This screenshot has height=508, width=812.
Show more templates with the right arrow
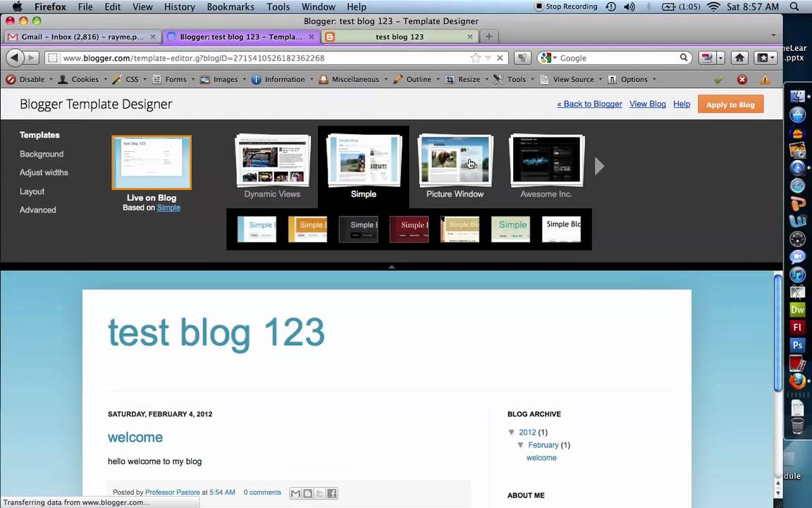coord(599,166)
